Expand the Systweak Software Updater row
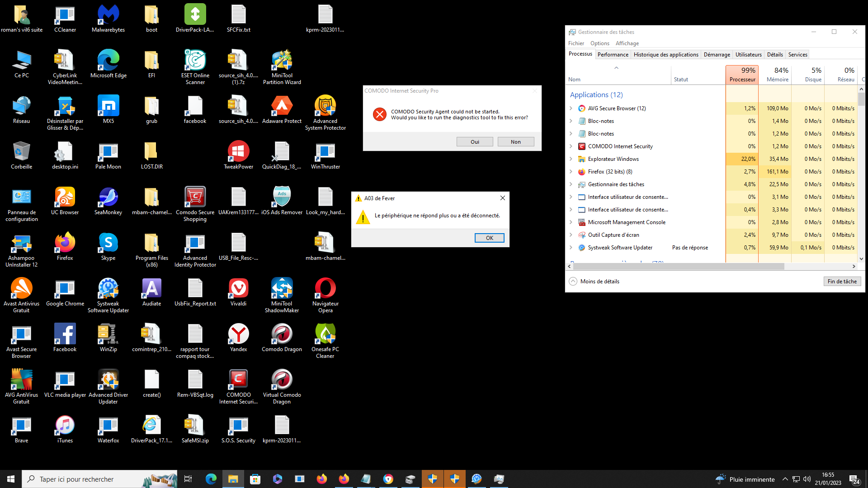Screen dimensions: 868x488 (x=571, y=248)
